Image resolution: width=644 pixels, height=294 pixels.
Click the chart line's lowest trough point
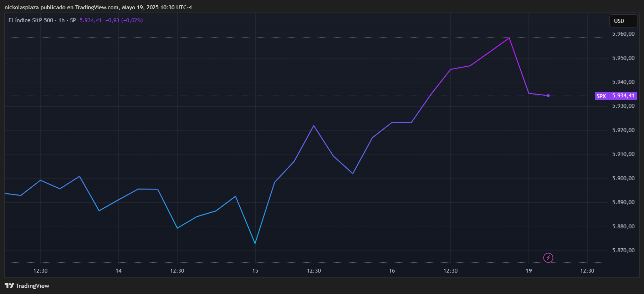pos(255,243)
